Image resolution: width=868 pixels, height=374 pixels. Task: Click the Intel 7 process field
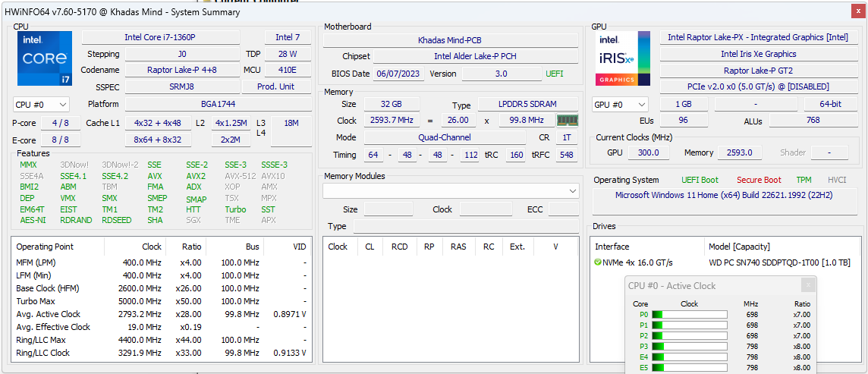pyautogui.click(x=288, y=37)
